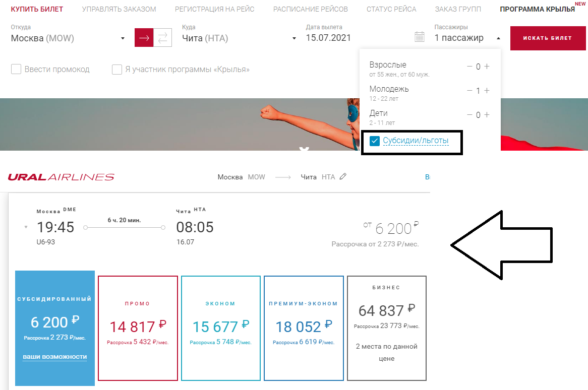Uncheck the Субсидии/льготы checkbox
This screenshot has height=390, width=588.
pyautogui.click(x=375, y=141)
